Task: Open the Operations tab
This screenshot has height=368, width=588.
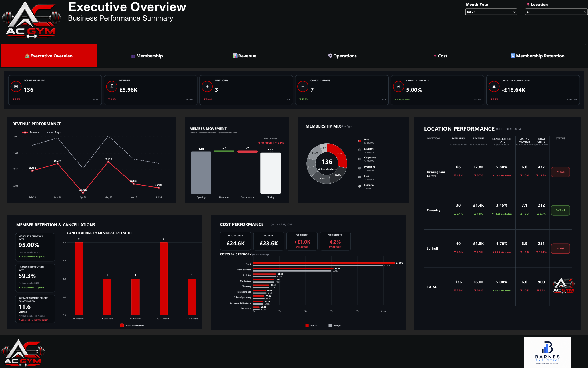Action: pyautogui.click(x=342, y=56)
